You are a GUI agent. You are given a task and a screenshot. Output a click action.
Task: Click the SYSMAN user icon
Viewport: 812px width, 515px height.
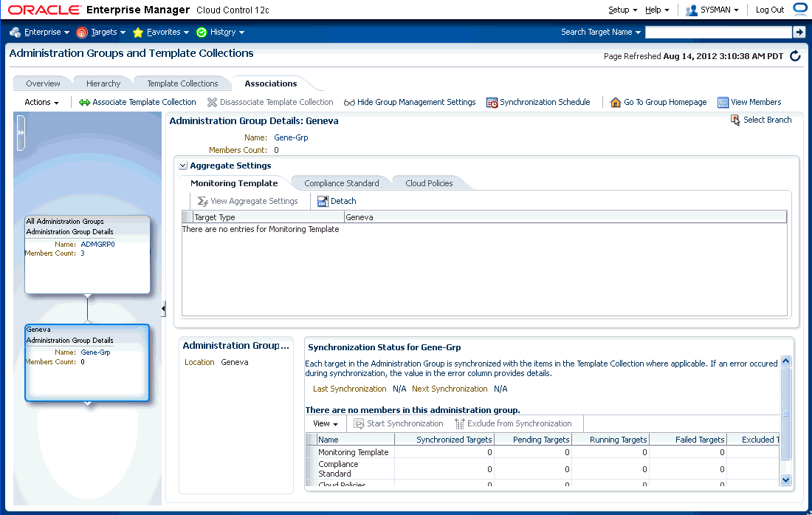point(692,10)
